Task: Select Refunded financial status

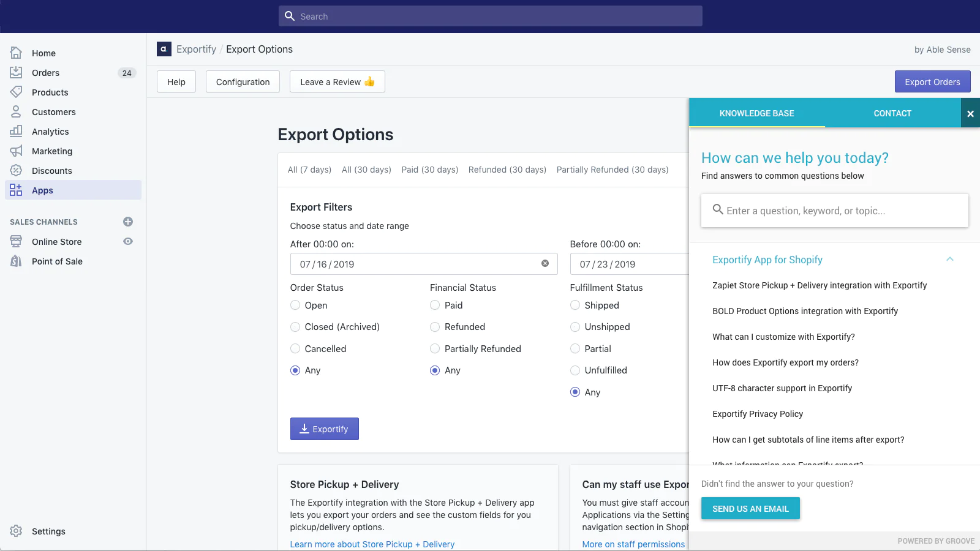Action: 435,327
